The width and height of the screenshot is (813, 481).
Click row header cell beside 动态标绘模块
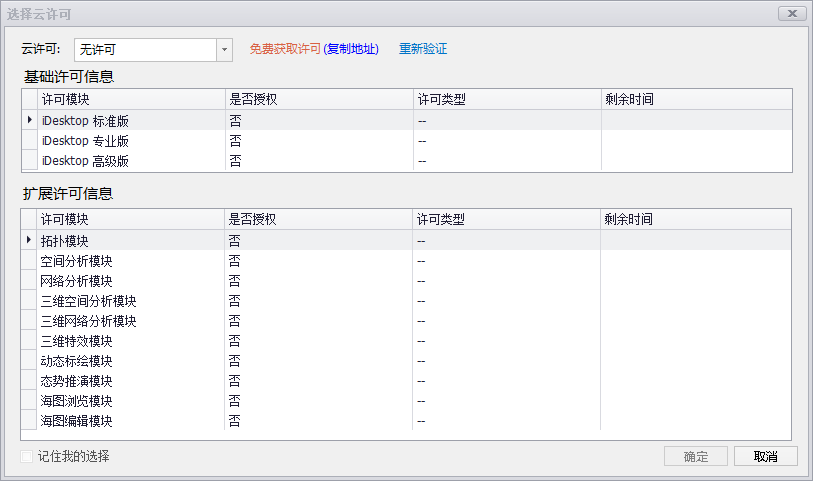(x=29, y=361)
